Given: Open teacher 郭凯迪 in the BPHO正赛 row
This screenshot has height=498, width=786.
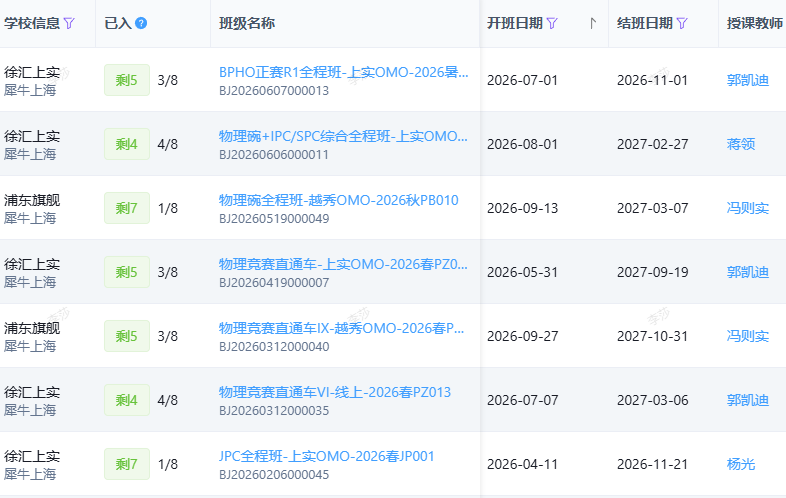Looking at the screenshot, I should (748, 80).
